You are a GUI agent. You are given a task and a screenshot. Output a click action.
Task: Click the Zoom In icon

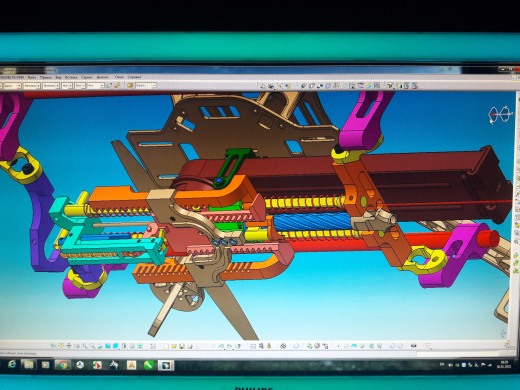[84, 346]
